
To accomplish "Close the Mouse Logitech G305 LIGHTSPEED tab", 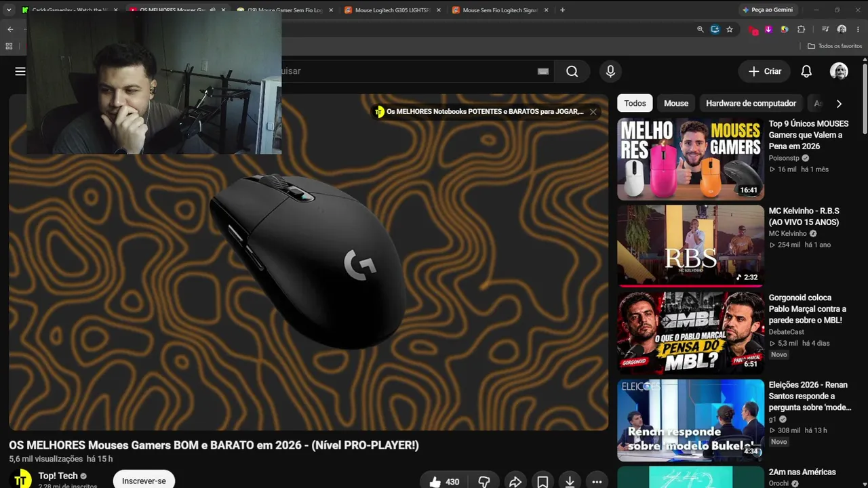I will click(x=439, y=10).
